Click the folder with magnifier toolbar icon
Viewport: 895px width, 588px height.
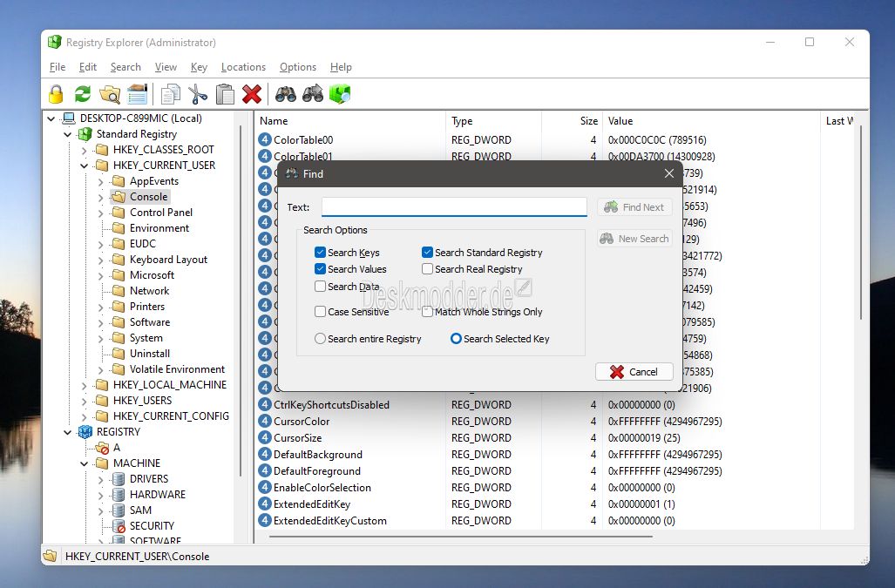(110, 94)
